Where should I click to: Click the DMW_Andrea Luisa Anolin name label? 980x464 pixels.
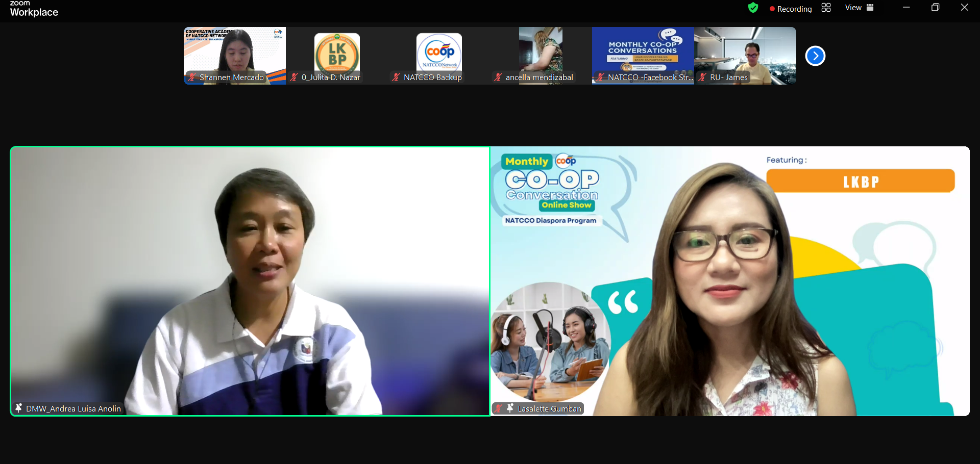tap(73, 409)
